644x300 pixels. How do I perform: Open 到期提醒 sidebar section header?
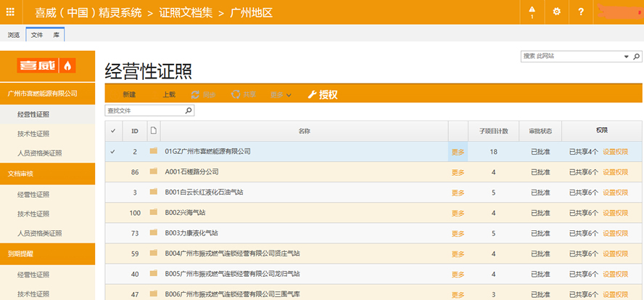tap(47, 254)
